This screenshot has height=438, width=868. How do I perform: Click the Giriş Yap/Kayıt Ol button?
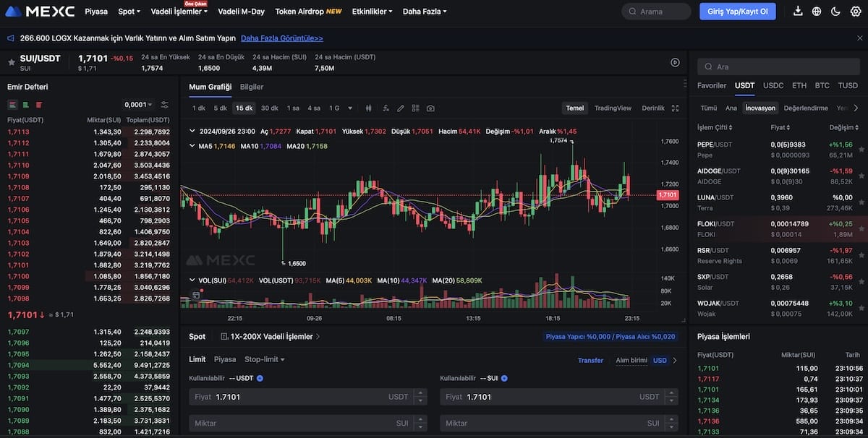click(x=737, y=11)
